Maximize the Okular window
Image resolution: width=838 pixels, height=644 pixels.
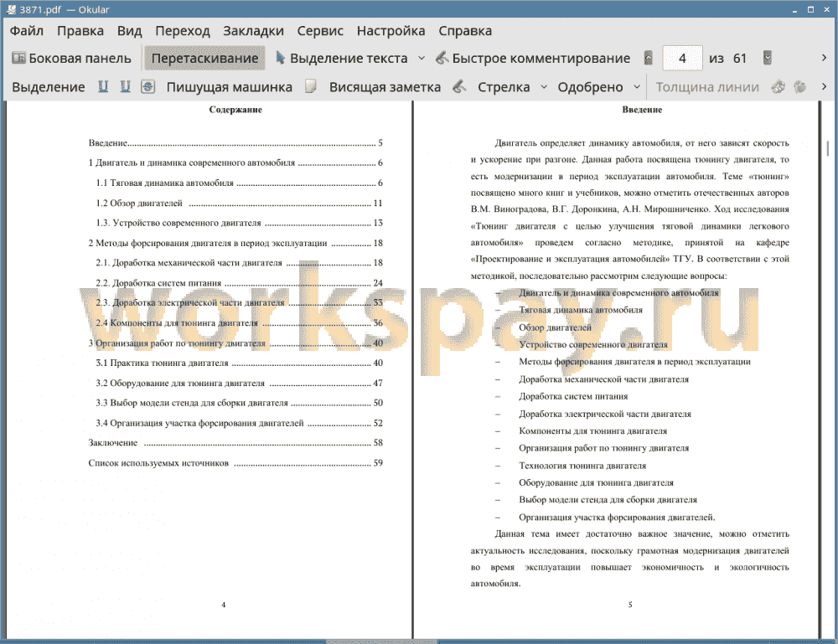(810, 9)
